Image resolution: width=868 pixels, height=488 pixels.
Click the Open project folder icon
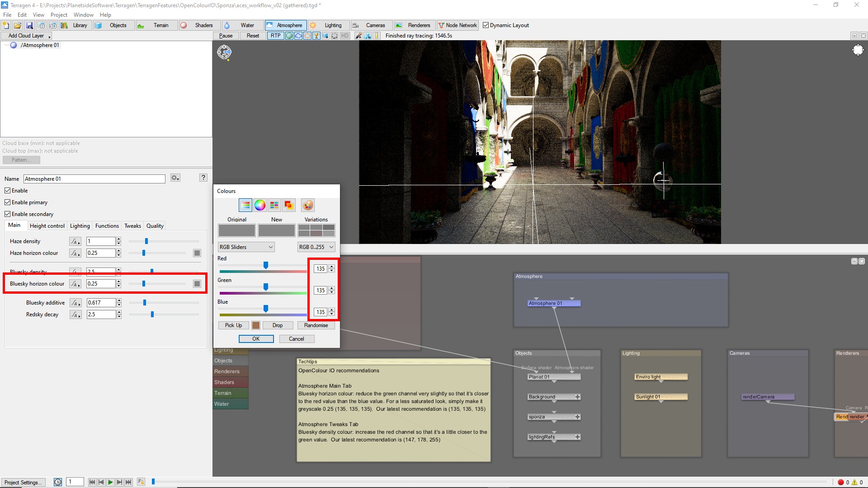click(18, 25)
